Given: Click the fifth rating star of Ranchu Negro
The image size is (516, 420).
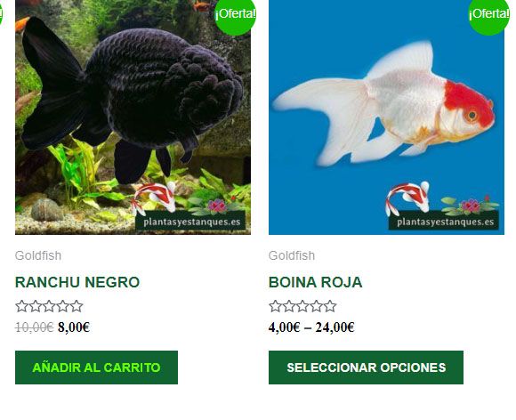Looking at the screenshot, I should pyautogui.click(x=77, y=306).
